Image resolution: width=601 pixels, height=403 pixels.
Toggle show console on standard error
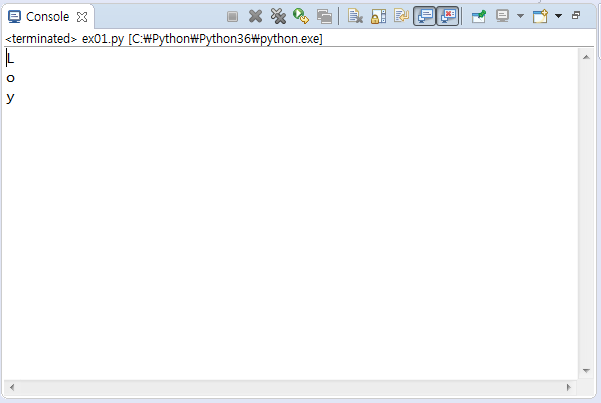448,16
